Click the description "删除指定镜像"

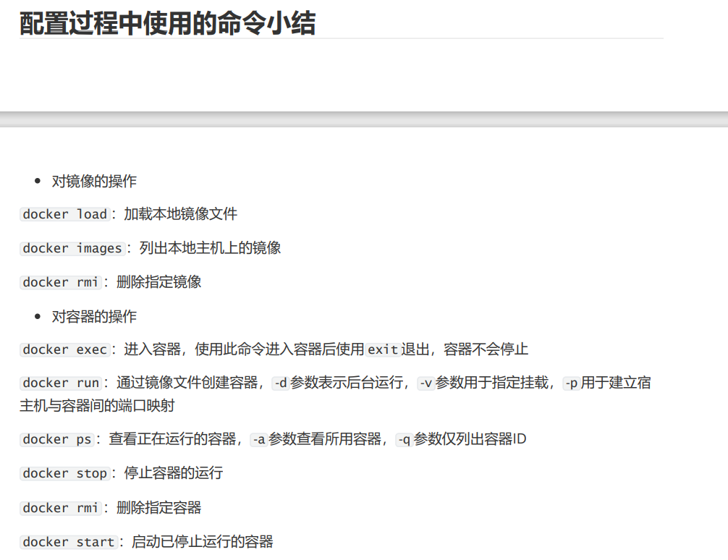[158, 282]
